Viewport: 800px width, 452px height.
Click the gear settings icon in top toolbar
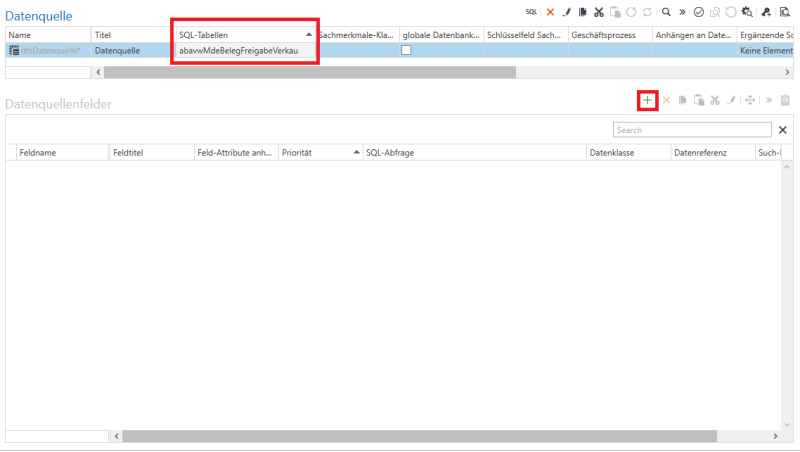(747, 12)
